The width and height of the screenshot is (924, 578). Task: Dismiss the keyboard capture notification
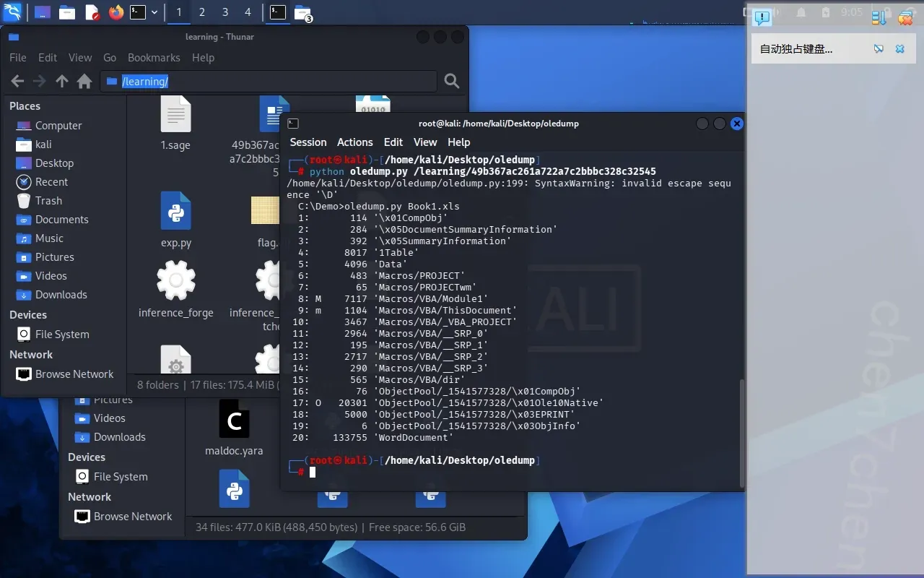899,49
